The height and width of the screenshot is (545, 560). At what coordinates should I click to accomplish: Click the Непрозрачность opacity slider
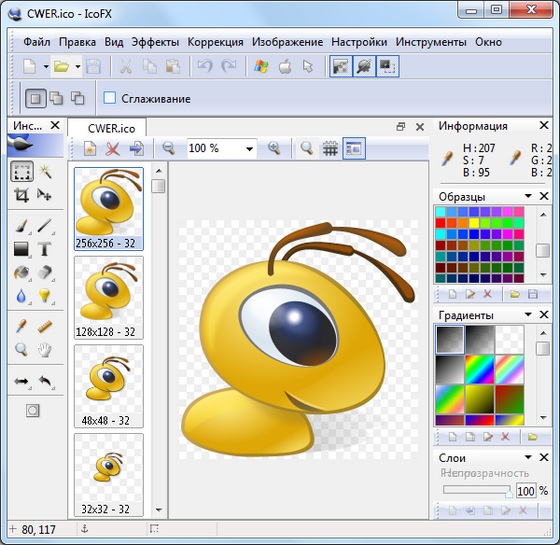(478, 490)
